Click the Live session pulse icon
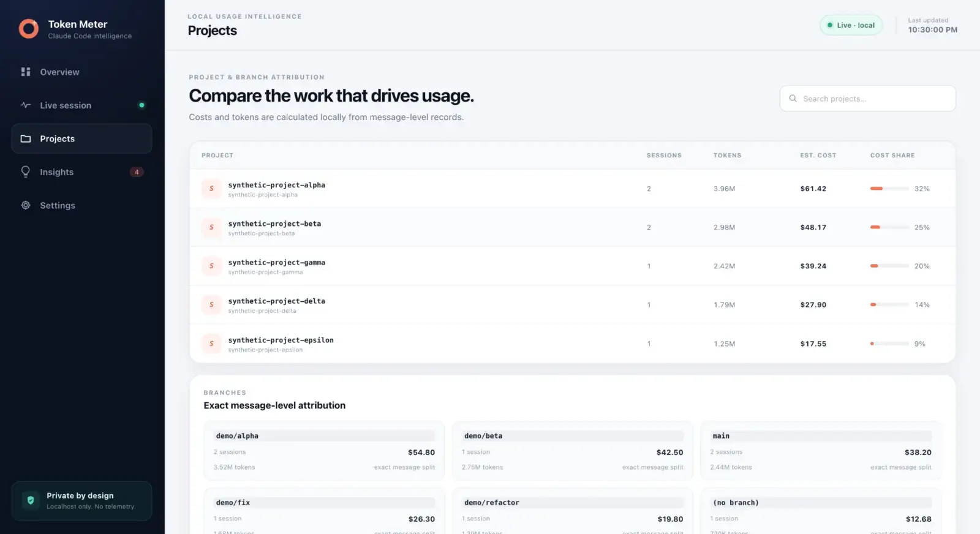The height and width of the screenshot is (534, 980). point(26,105)
